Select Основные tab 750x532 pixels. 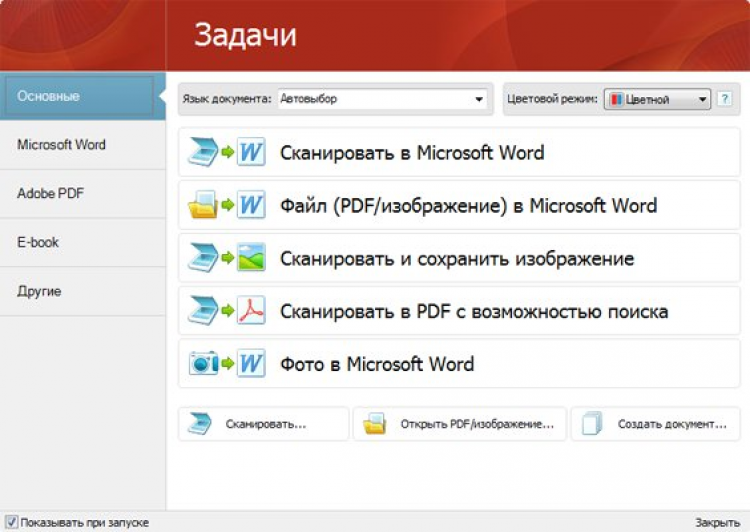[x=83, y=96]
